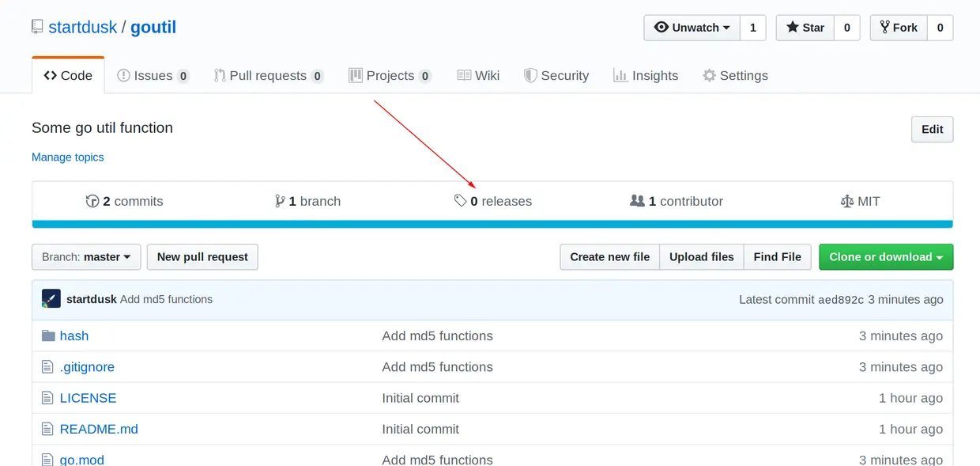Click the hash folder icon
Screen dimensions: 980x466
48,336
